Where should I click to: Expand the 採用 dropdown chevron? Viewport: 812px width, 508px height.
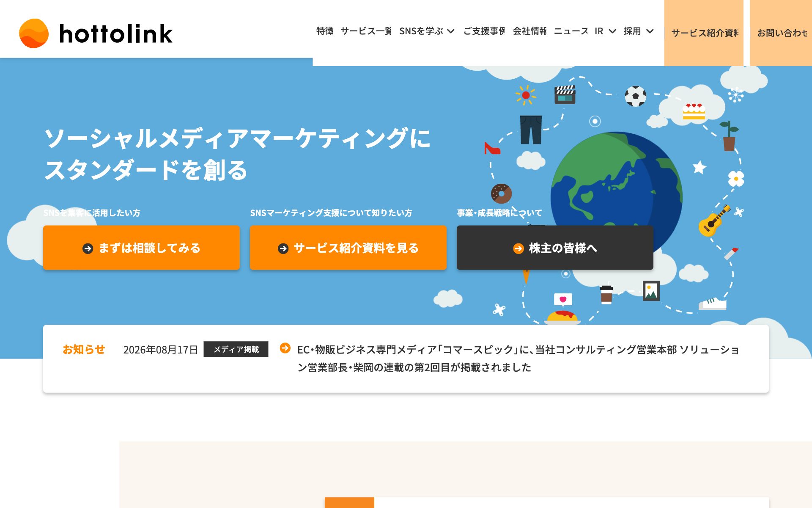pyautogui.click(x=650, y=31)
